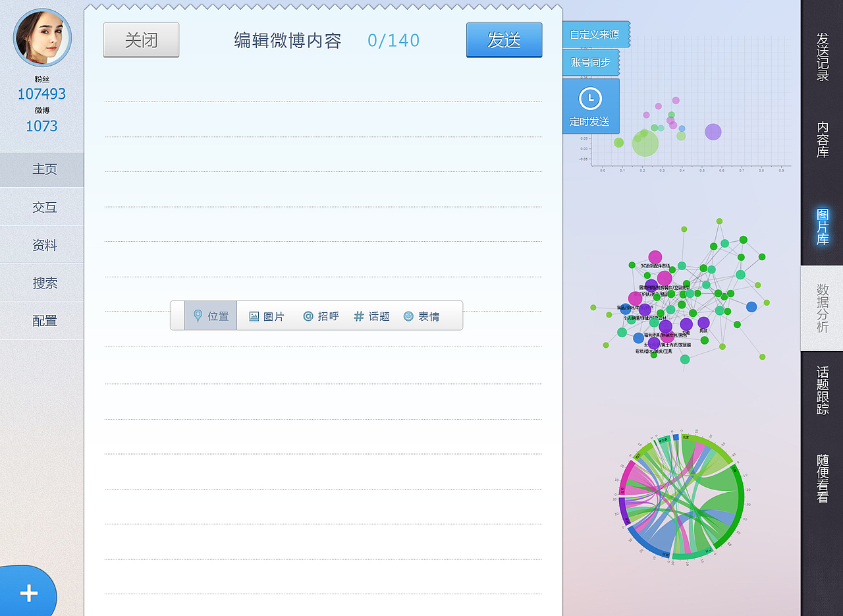
Task: Click the weibo count 1073
Action: click(42, 126)
